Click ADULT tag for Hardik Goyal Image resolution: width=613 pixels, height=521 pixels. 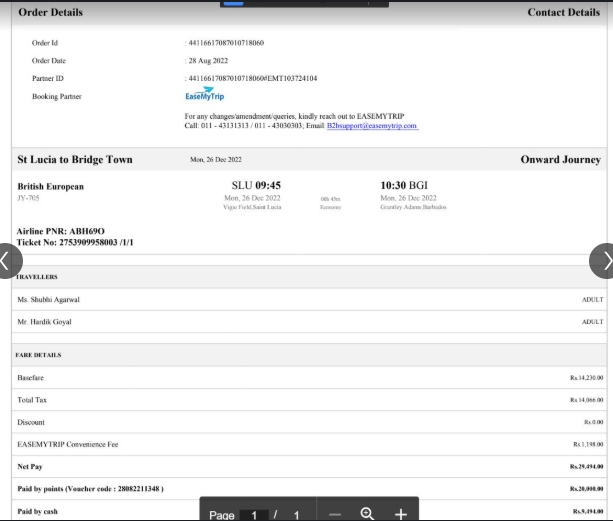[x=592, y=322]
